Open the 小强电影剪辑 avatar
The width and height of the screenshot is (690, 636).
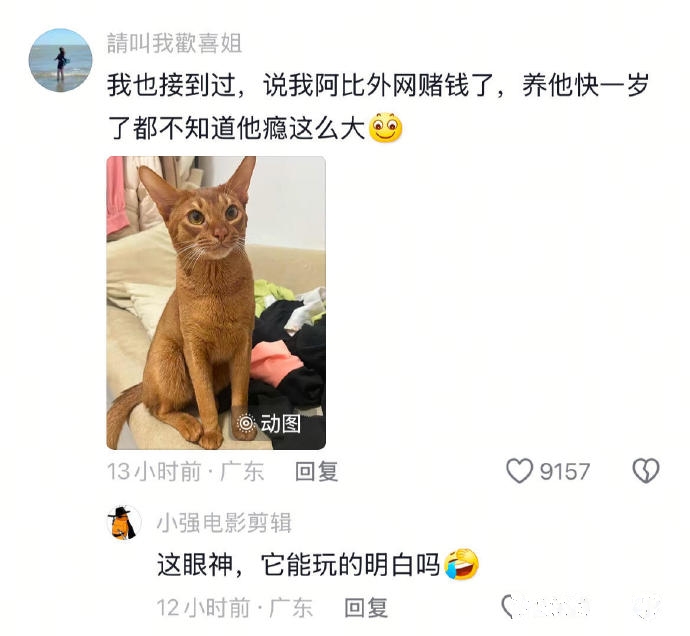124,522
